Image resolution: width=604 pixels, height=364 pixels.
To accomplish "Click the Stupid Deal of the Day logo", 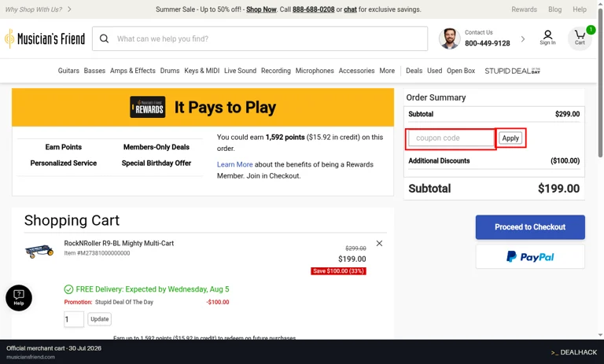I will (x=512, y=71).
